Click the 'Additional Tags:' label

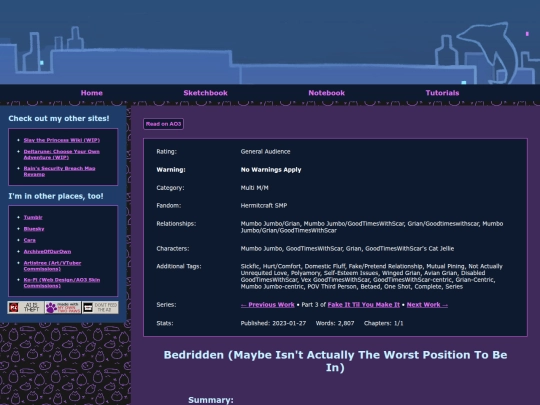[179, 266]
